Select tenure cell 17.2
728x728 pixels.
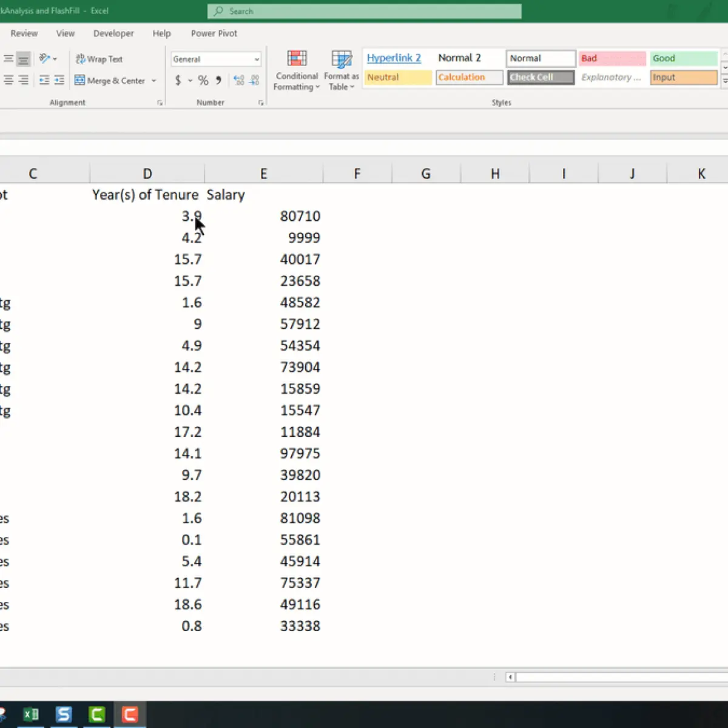tap(147, 432)
